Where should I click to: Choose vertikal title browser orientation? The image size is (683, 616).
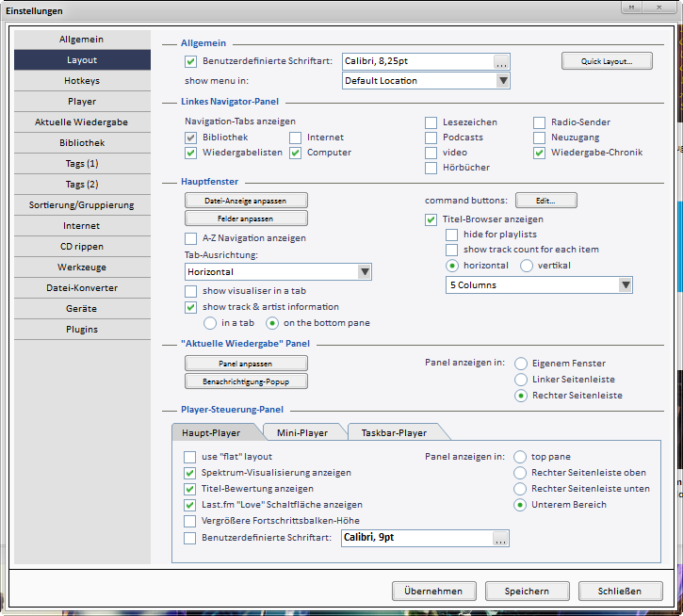pyautogui.click(x=527, y=266)
